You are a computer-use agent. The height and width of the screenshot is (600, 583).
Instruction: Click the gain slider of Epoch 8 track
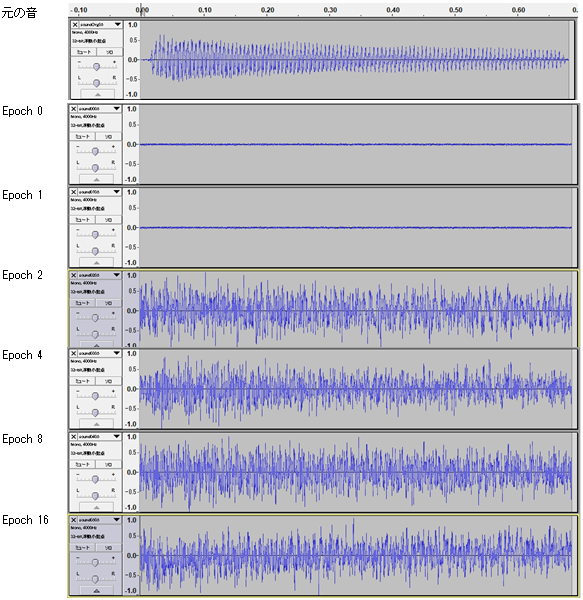click(x=96, y=479)
